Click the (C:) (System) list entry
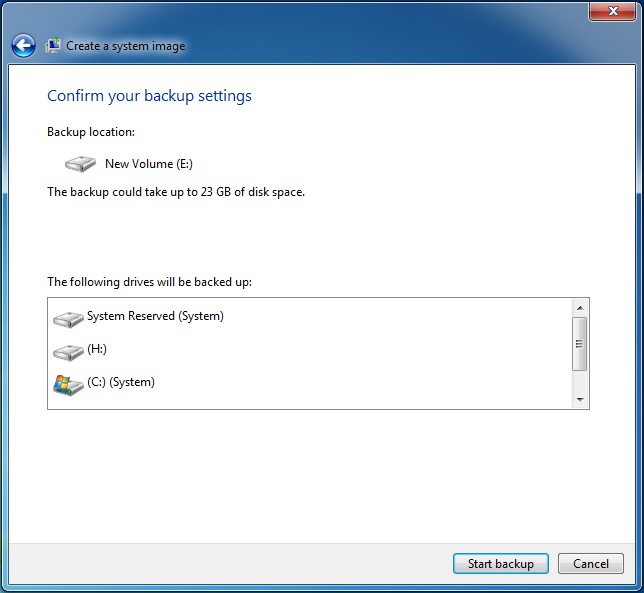Screen dimensions: 644x593 pos(121,382)
